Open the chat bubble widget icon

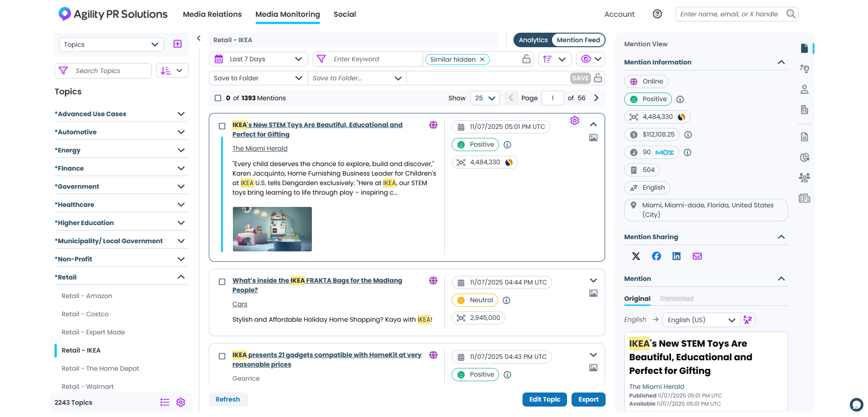click(857, 404)
